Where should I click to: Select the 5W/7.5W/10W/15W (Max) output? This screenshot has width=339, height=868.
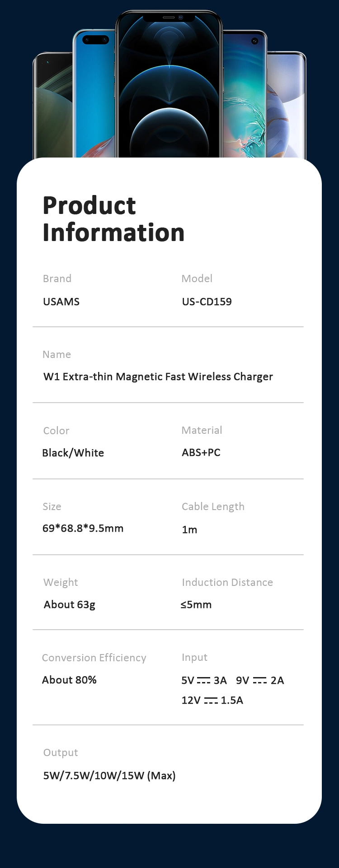[109, 775]
